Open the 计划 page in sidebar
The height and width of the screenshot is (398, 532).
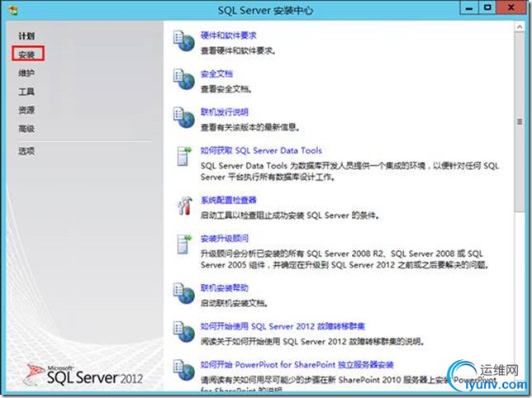point(26,36)
